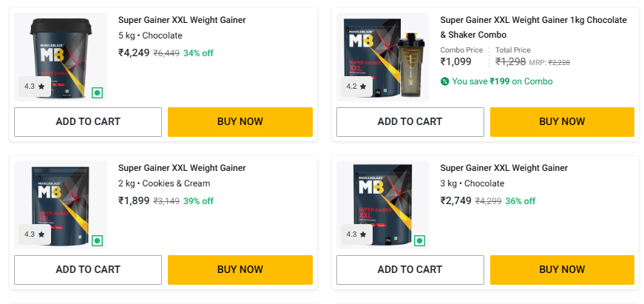Click the green vegetarian mark on 3 kg Chocolate
Screen dimensions: 644x304
point(420,240)
